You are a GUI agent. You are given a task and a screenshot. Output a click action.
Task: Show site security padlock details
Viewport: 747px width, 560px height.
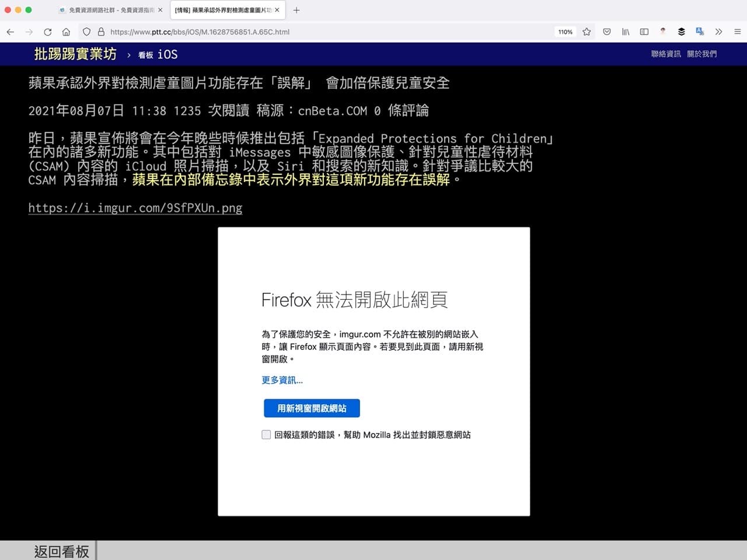(101, 32)
